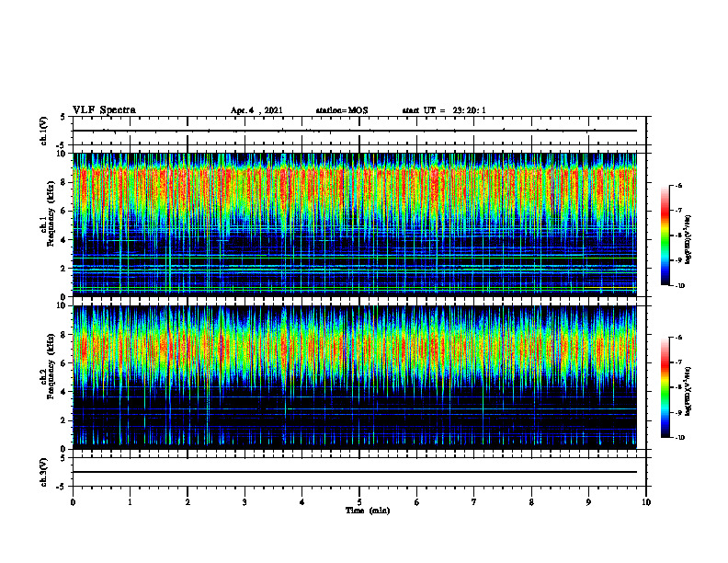Click the ch.1 colorbar log(PSD) label
This screenshot has width=728, height=563.
tap(688, 239)
